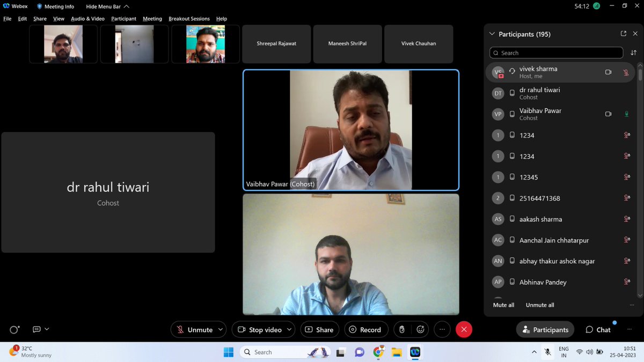Toggle the mic for 25164471368
Screen dimensions: 644x362
pos(626,198)
